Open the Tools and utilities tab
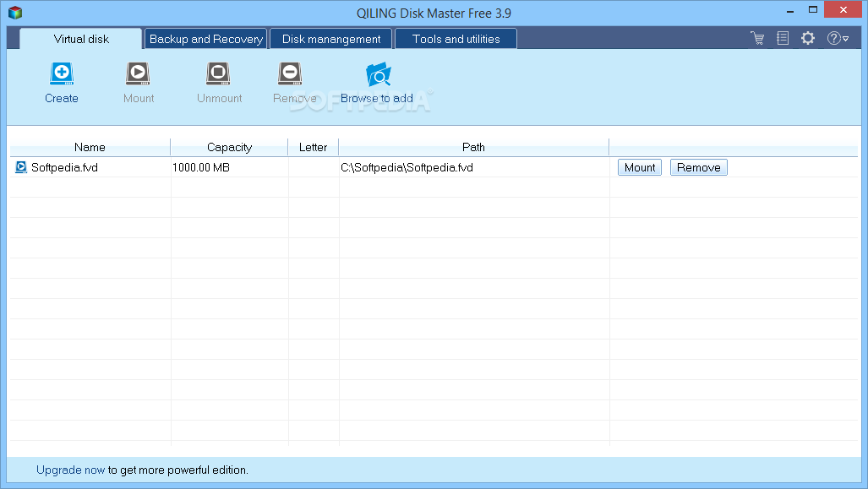The width and height of the screenshot is (868, 489). pos(456,39)
